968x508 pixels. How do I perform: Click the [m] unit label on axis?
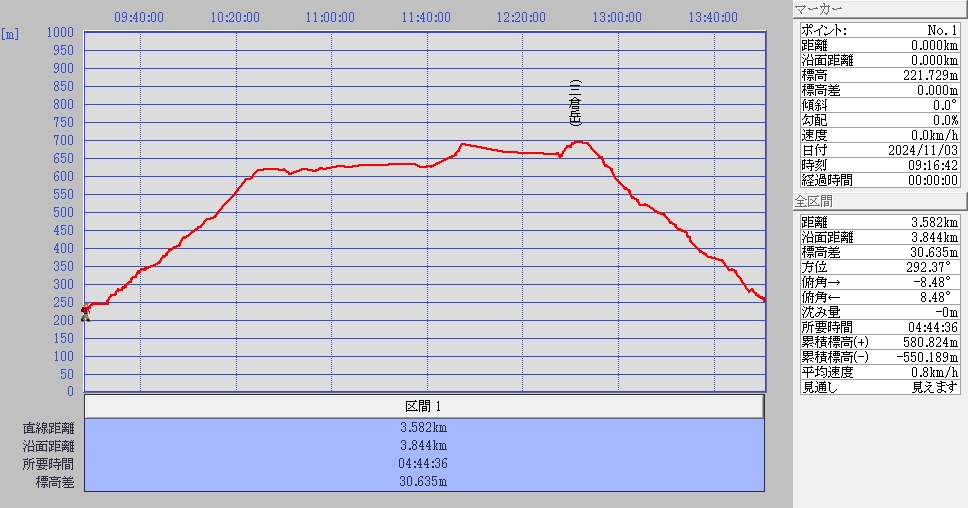[11, 33]
